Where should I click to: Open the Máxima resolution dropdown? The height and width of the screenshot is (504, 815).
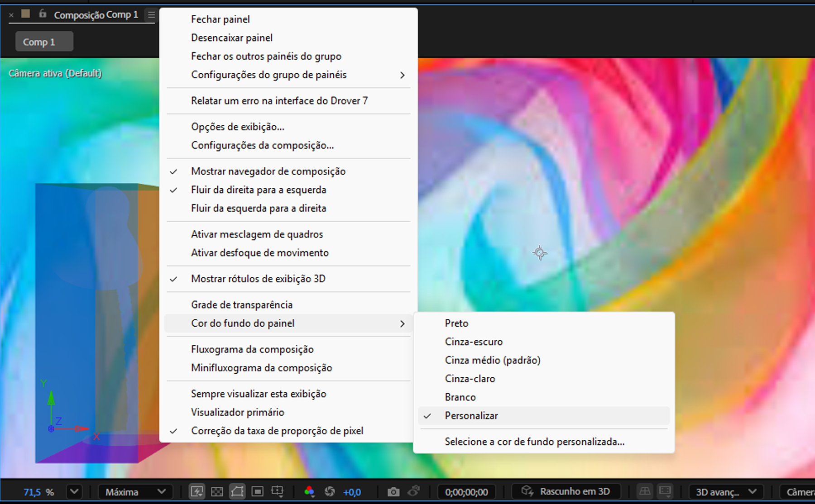pos(135,492)
